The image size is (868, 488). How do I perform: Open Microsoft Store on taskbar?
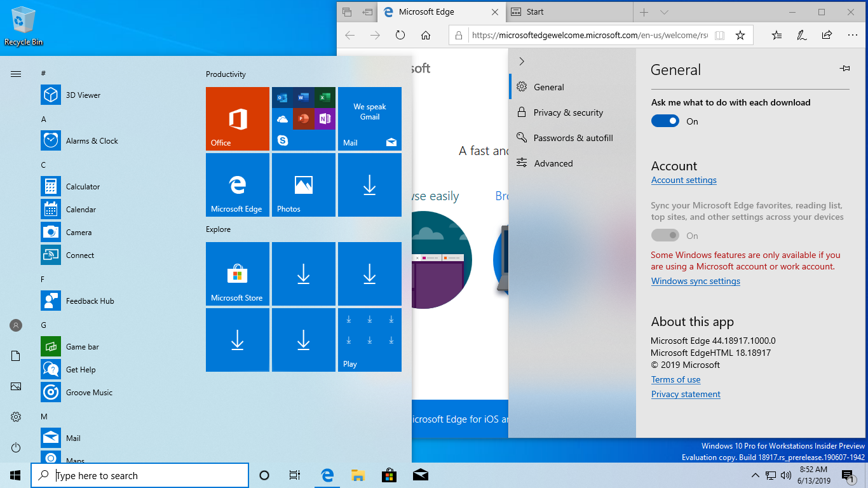tap(389, 475)
